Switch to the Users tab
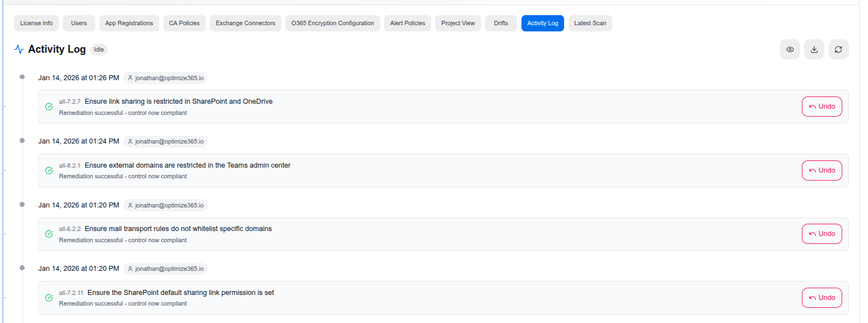Image resolution: width=868 pixels, height=323 pixels. [x=79, y=23]
